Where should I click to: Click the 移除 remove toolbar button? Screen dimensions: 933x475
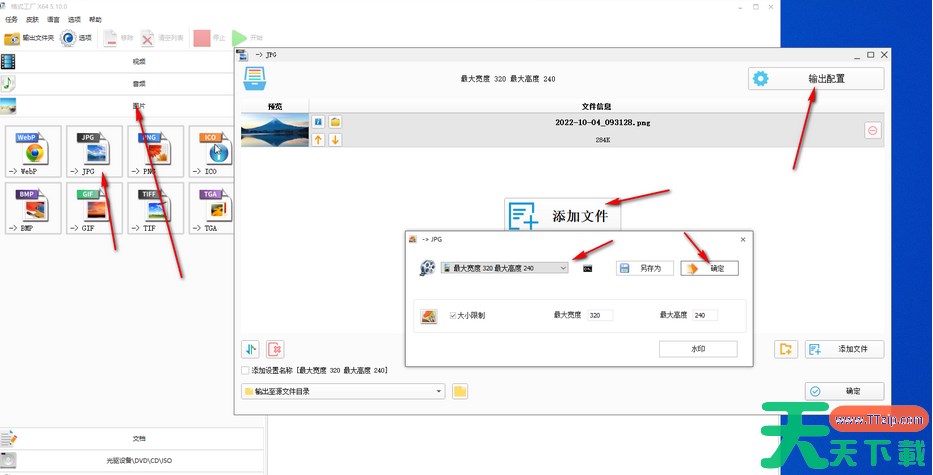(118, 38)
